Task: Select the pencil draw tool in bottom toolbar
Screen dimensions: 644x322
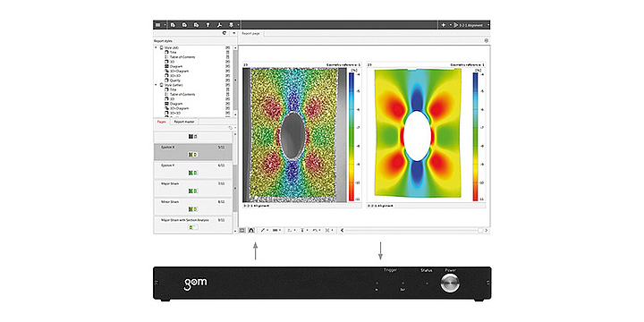Action: point(263,231)
